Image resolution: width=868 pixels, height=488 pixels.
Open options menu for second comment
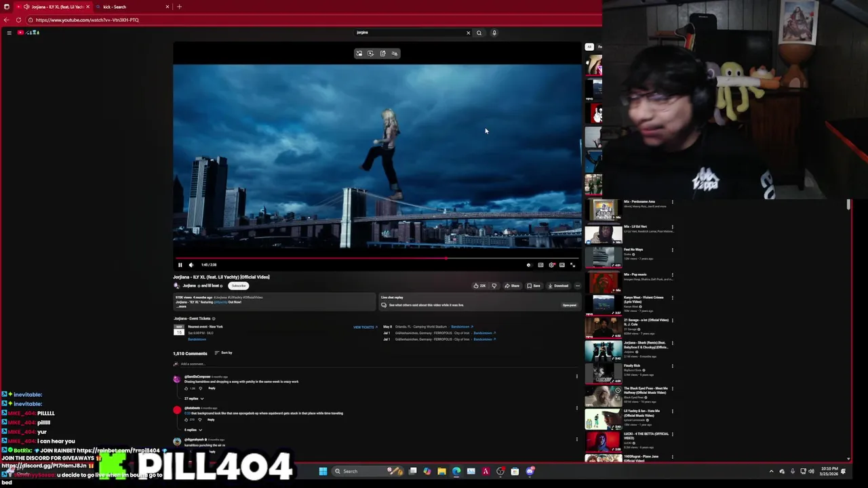tap(577, 407)
